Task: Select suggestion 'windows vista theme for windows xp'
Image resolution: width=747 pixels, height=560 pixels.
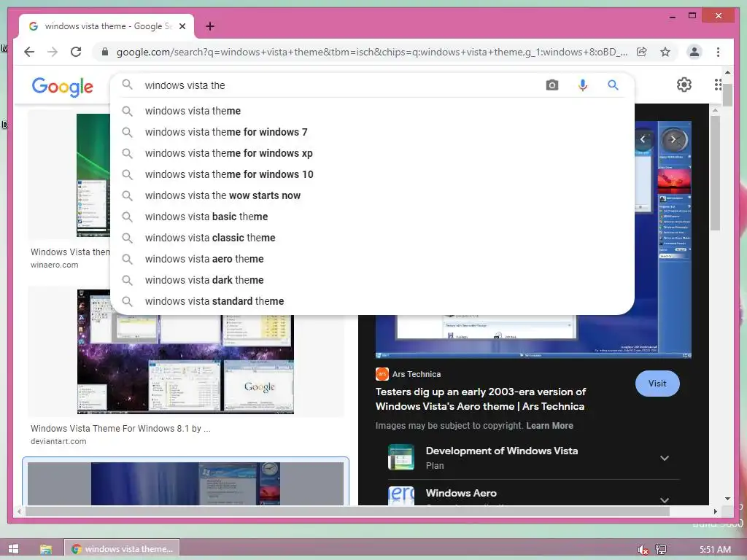Action: pos(372,153)
